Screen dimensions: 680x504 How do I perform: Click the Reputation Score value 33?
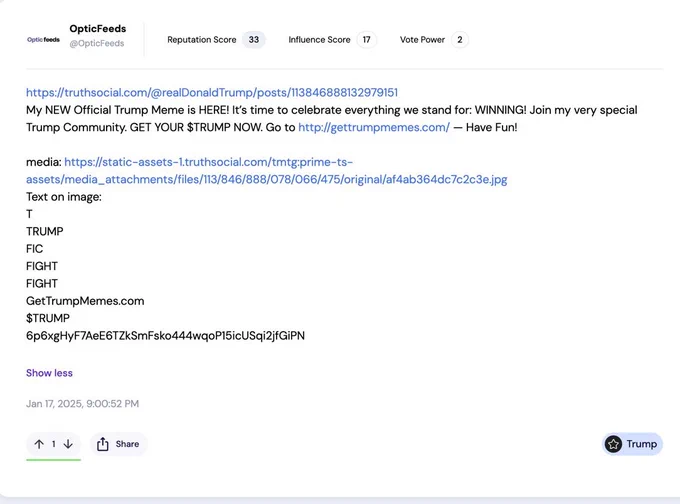[x=254, y=39]
